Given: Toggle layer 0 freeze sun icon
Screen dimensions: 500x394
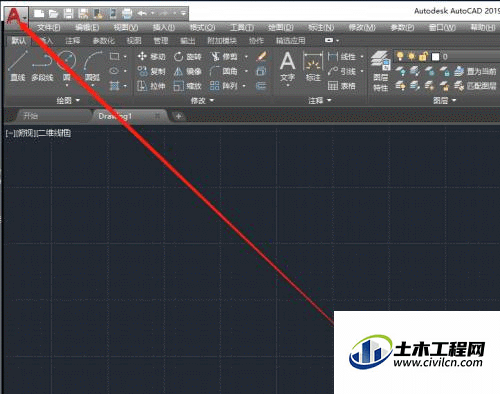Looking at the screenshot, I should (x=411, y=56).
